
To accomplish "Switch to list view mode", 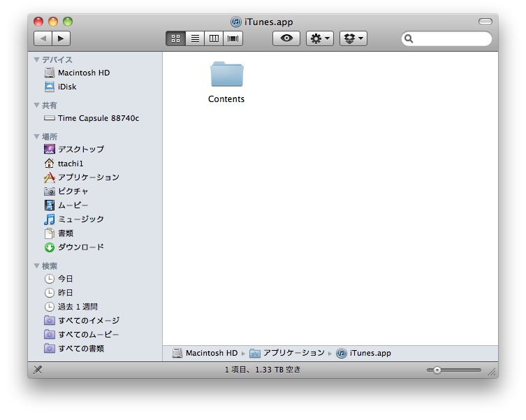I will tap(195, 39).
